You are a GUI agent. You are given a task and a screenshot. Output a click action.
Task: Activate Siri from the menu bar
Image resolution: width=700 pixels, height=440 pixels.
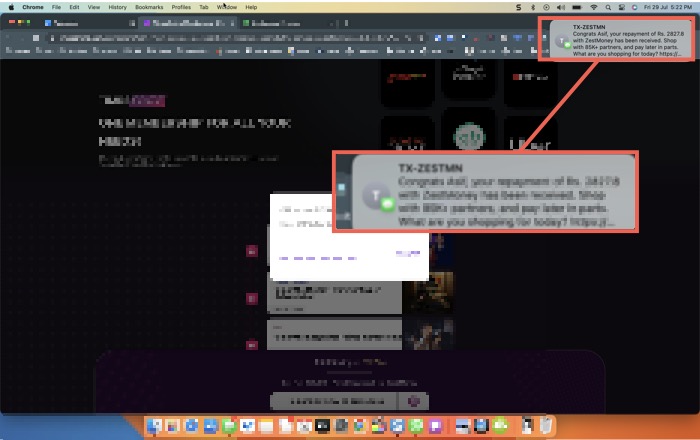coord(634,7)
